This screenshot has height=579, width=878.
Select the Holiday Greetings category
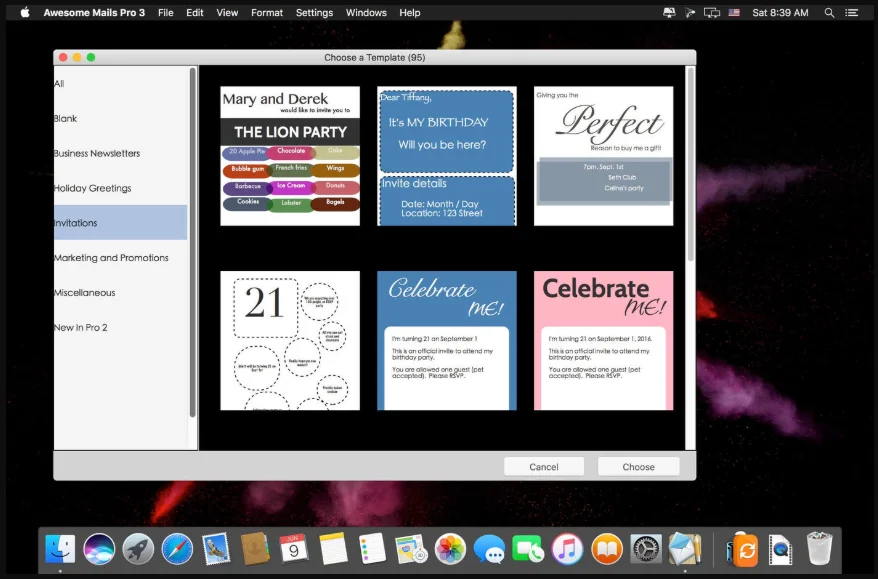121,188
